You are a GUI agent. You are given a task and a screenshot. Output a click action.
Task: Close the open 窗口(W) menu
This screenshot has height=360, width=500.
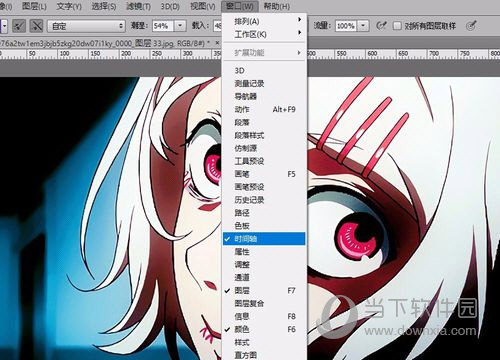(x=240, y=6)
